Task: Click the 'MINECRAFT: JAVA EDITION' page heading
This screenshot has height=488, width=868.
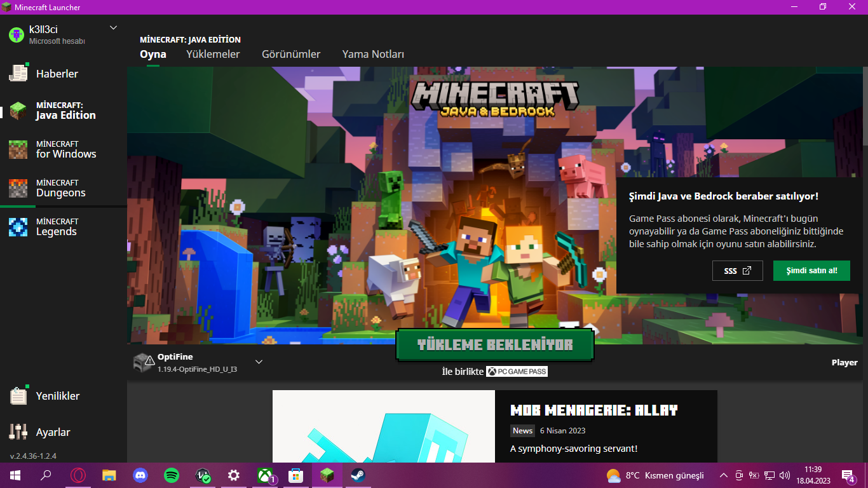Action: [x=190, y=39]
